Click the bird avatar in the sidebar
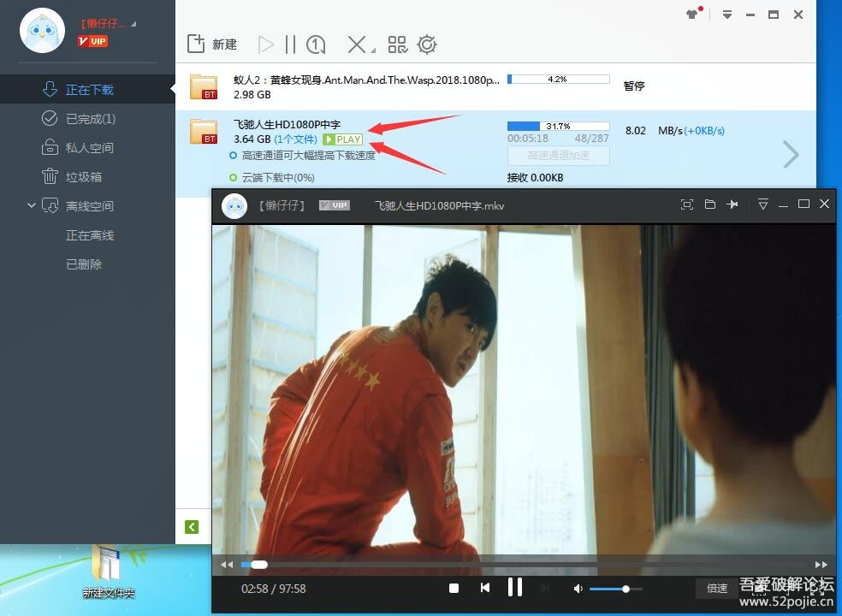The image size is (842, 616). (x=42, y=31)
